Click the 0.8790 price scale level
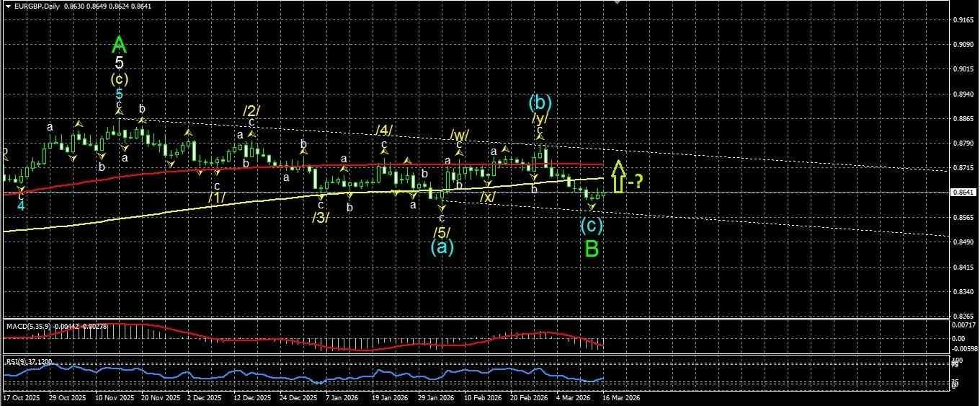The image size is (980, 406). [x=964, y=144]
